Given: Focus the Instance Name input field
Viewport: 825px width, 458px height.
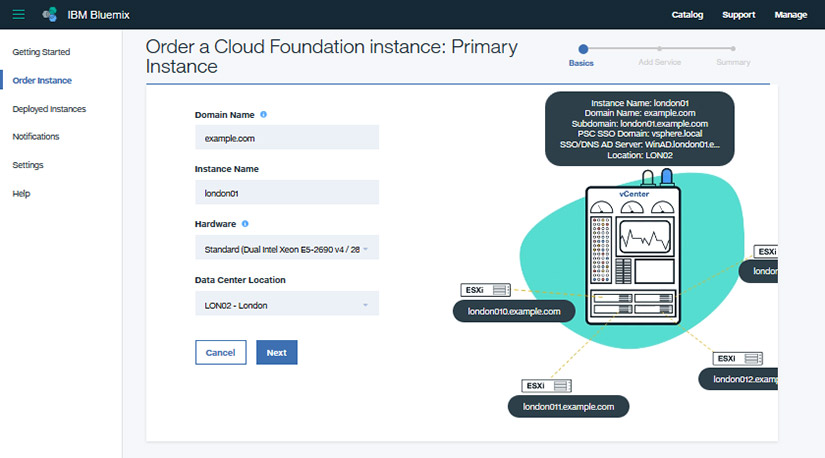Looking at the screenshot, I should (x=287, y=192).
